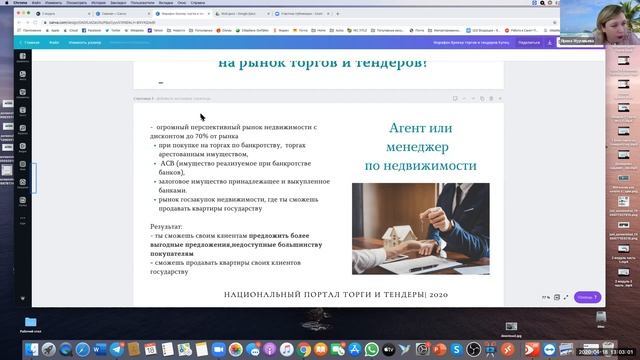The height and width of the screenshot is (360, 640).
Task: Switch to the Zoom browser tab
Action: (302, 13)
